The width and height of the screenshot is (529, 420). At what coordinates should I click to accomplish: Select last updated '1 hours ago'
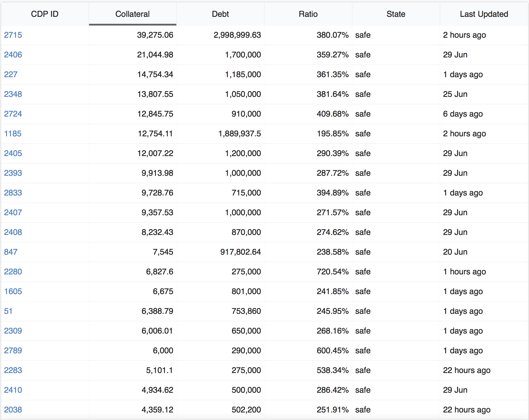[465, 271]
